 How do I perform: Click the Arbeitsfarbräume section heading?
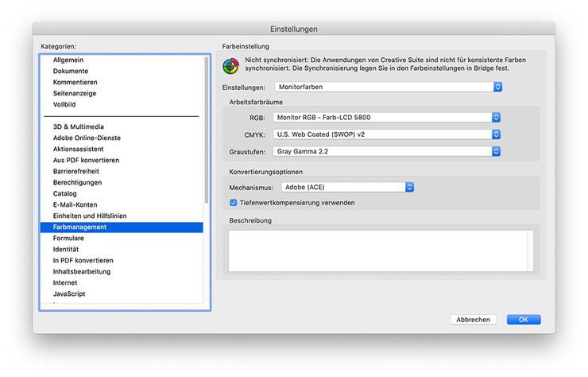coord(256,102)
